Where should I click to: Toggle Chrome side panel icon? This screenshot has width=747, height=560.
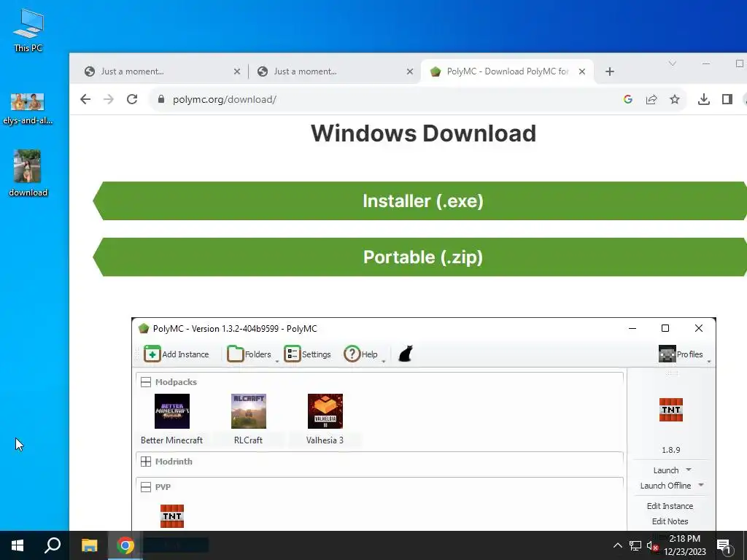tap(727, 99)
